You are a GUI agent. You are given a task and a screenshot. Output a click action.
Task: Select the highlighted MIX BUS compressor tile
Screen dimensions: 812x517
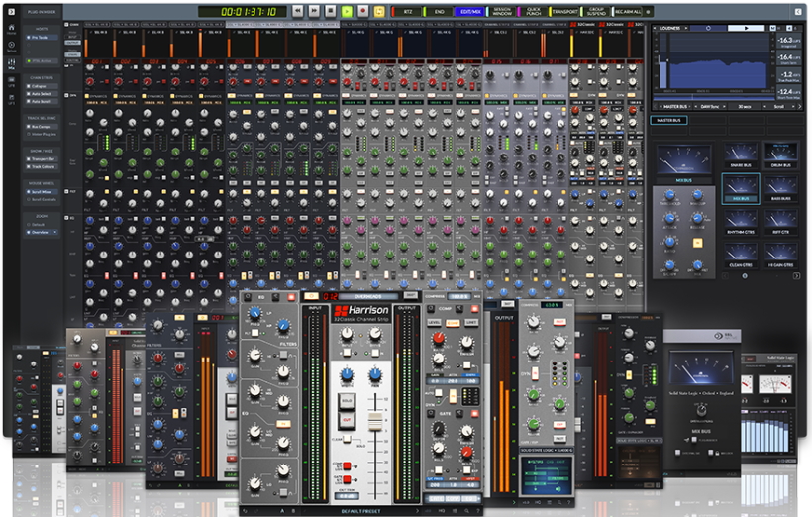(741, 188)
